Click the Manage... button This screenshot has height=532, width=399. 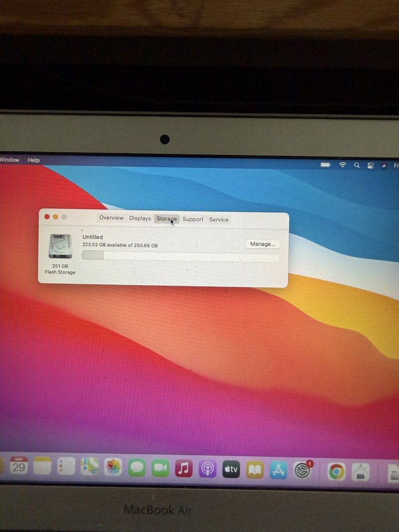(263, 244)
